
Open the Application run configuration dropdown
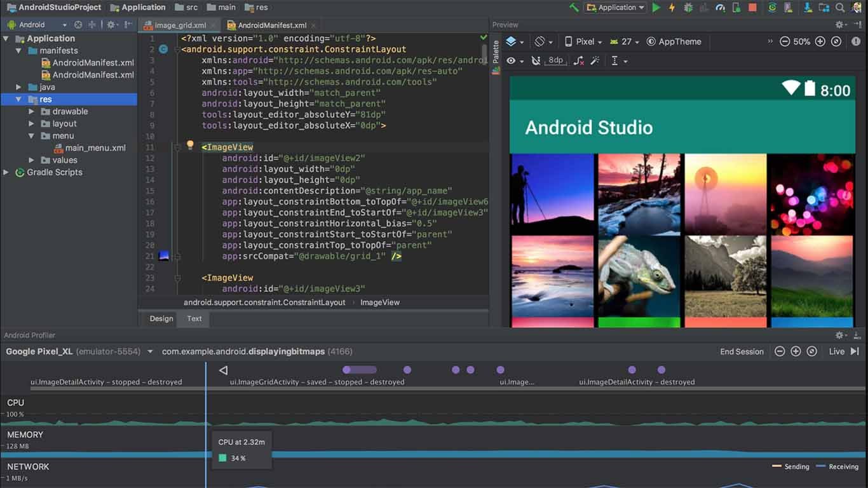click(614, 7)
